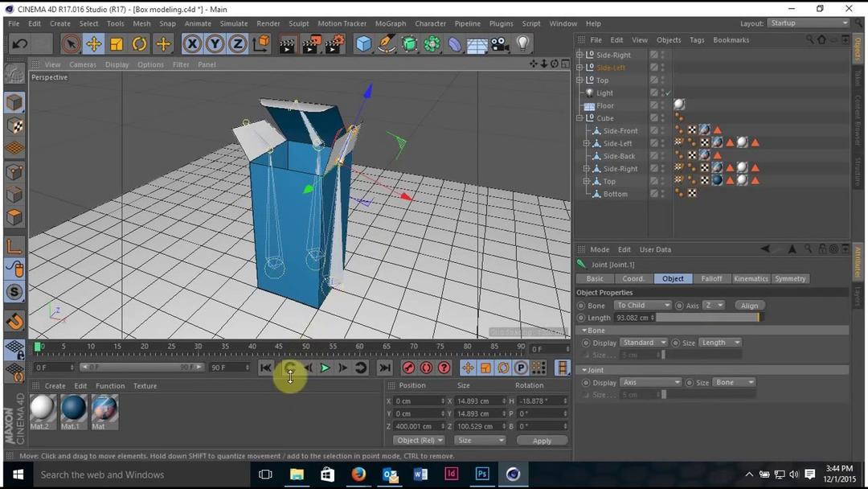Switch to Polygons mode
868x489 pixels.
15,217
